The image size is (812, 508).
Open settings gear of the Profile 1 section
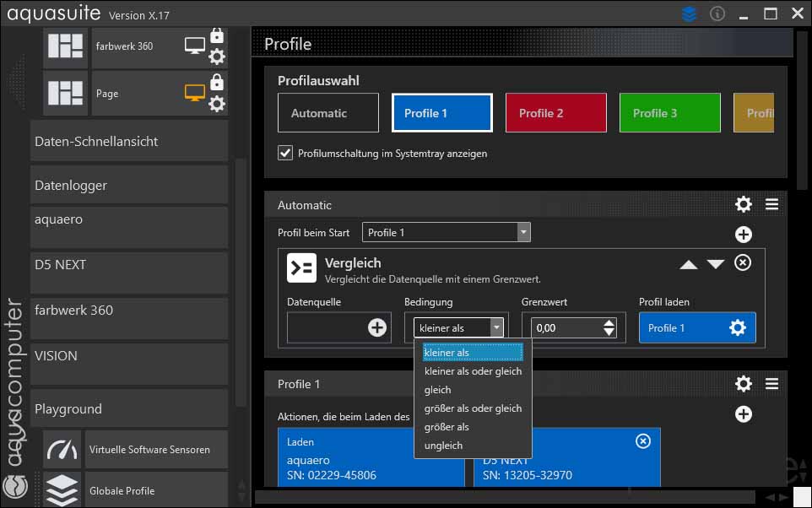[743, 384]
